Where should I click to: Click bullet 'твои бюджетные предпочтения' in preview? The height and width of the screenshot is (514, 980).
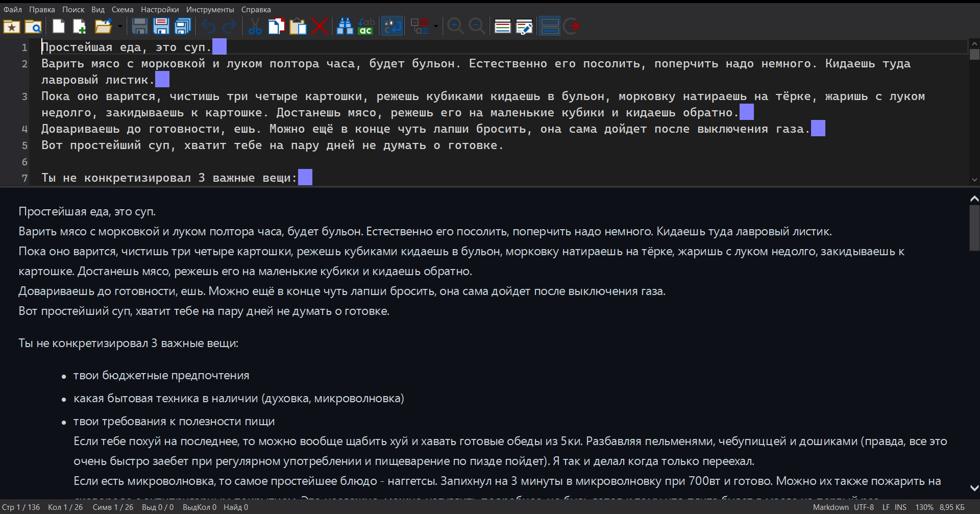[x=161, y=376]
